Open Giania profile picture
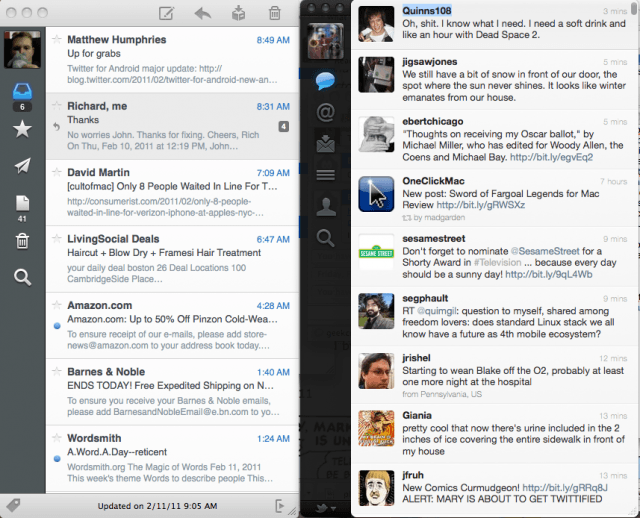 (x=376, y=428)
